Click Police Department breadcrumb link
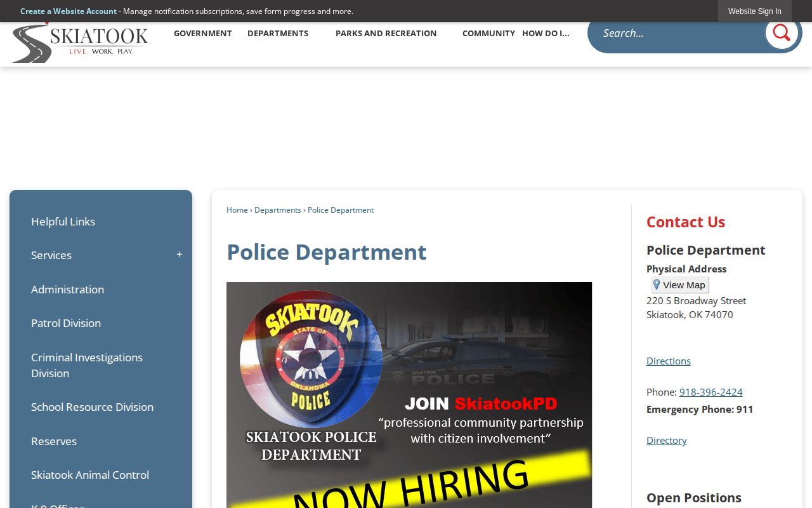Screen dimensions: 812x508 coord(341,210)
